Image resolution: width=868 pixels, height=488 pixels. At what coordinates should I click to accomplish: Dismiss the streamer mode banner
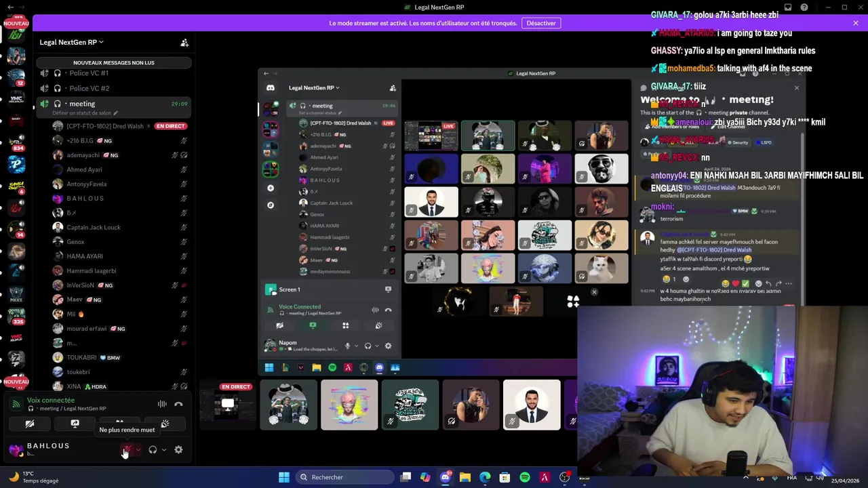click(x=856, y=23)
